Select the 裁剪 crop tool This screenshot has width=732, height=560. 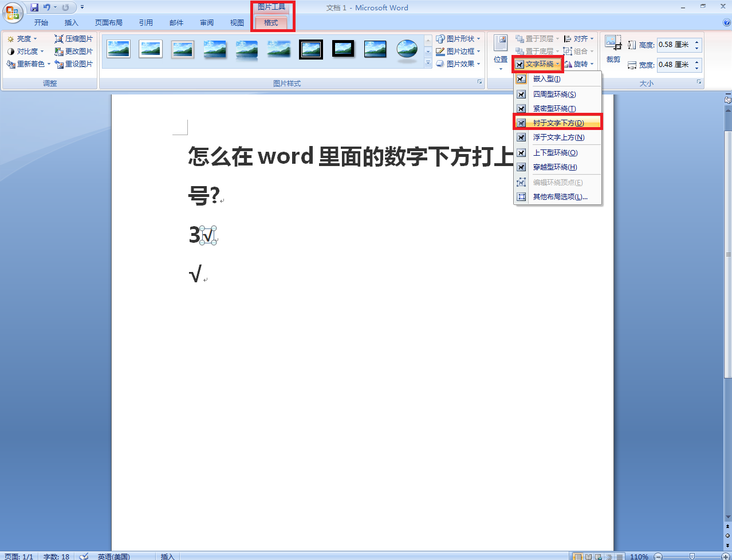coord(613,49)
